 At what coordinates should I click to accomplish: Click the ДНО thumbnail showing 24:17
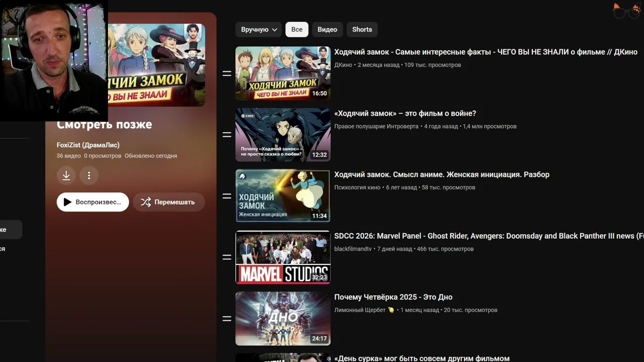(283, 319)
